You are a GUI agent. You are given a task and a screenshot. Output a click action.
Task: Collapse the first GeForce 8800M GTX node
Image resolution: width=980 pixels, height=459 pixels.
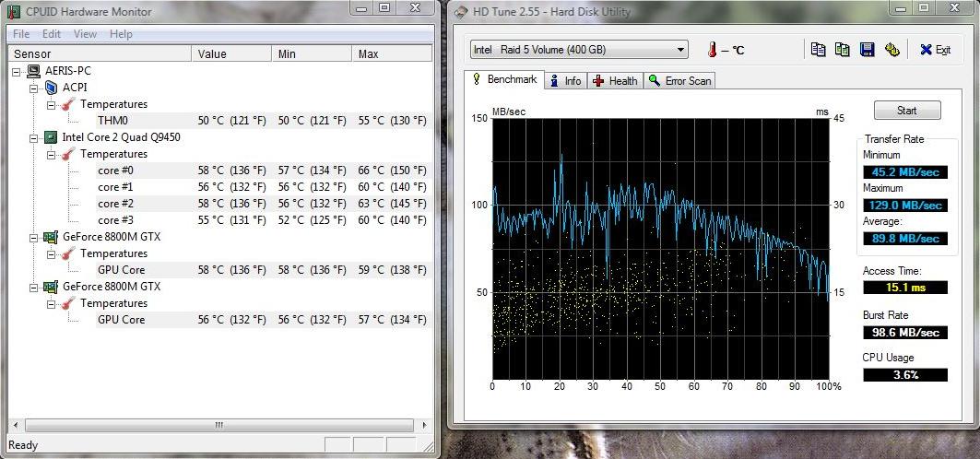click(34, 237)
